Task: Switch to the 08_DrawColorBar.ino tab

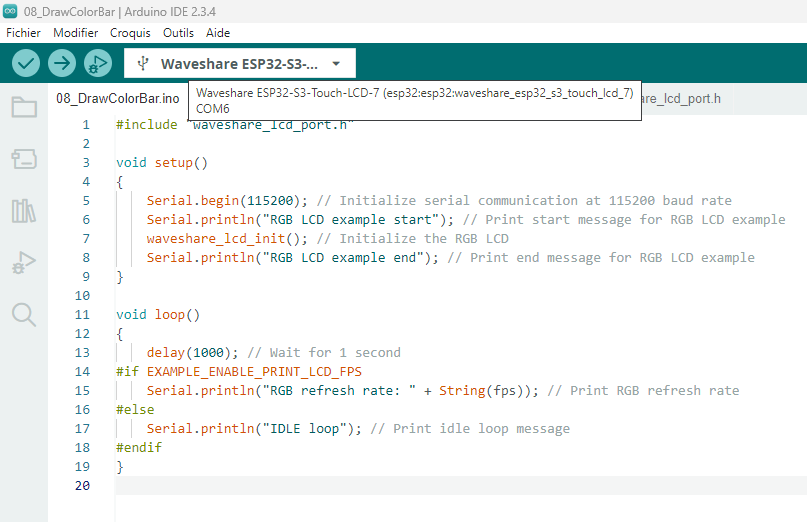Action: [118, 98]
